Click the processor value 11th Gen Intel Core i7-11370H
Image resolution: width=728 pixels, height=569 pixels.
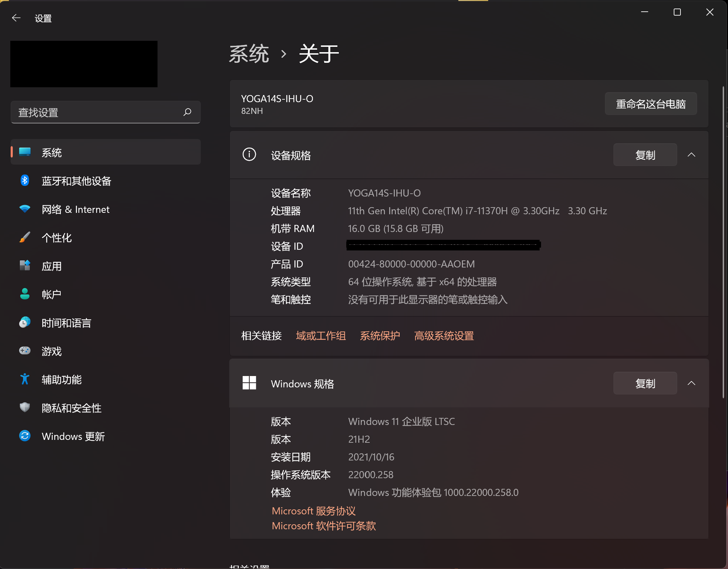(477, 211)
